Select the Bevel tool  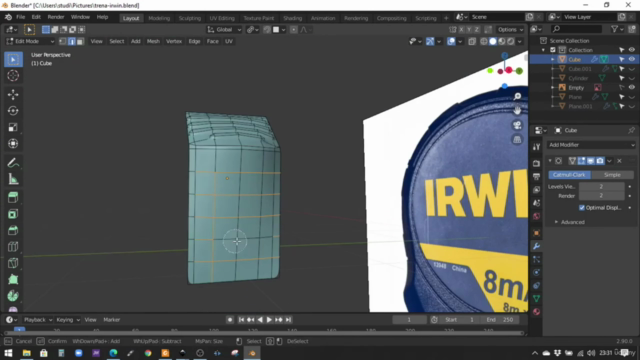[13, 230]
